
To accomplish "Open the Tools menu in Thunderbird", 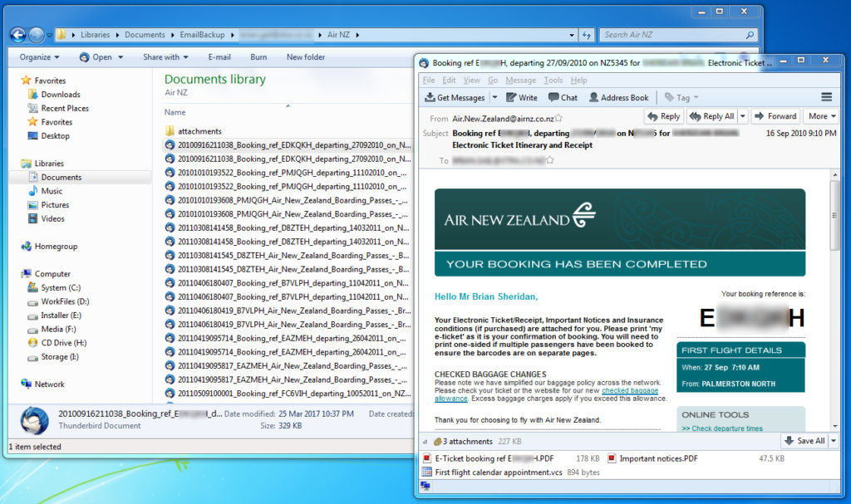I will click(x=553, y=81).
